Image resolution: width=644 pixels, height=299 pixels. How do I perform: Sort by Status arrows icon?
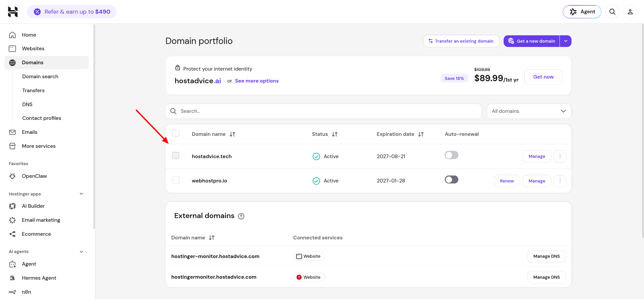tap(335, 134)
